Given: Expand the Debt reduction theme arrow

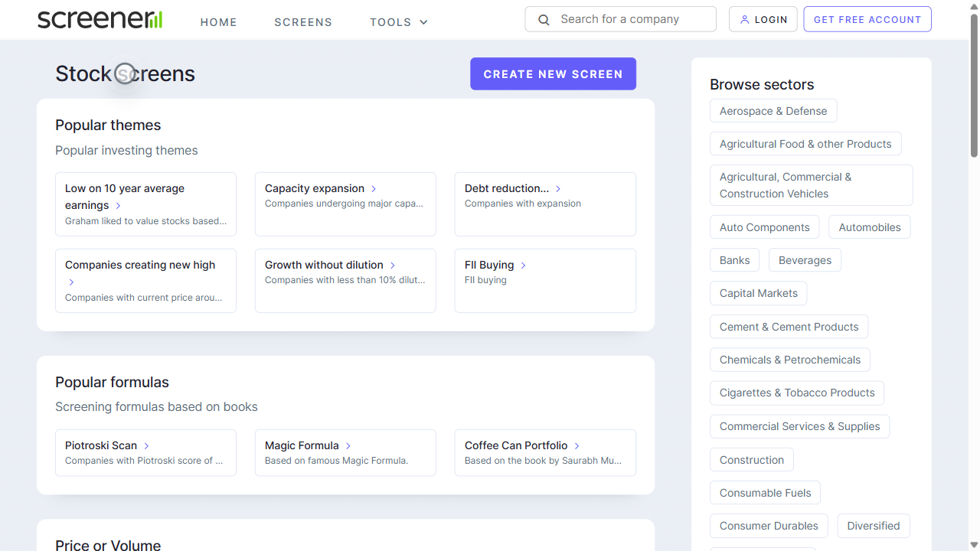Looking at the screenshot, I should [x=558, y=188].
